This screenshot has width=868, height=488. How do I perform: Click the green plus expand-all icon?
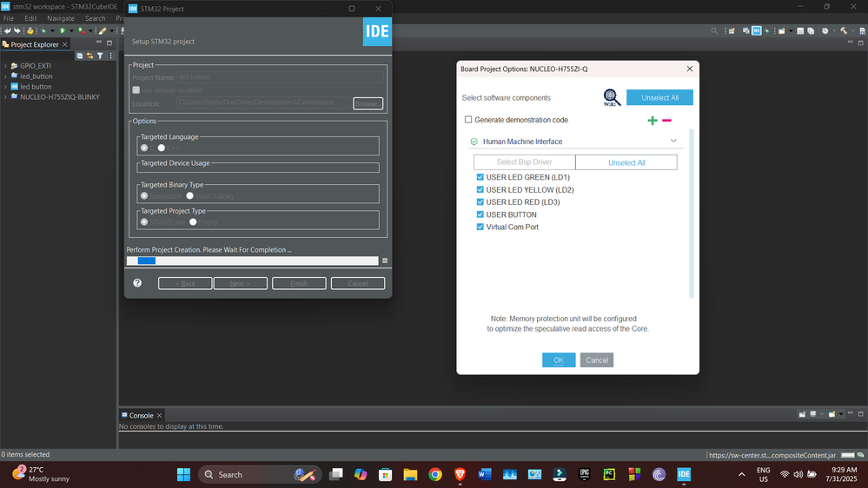[653, 121]
